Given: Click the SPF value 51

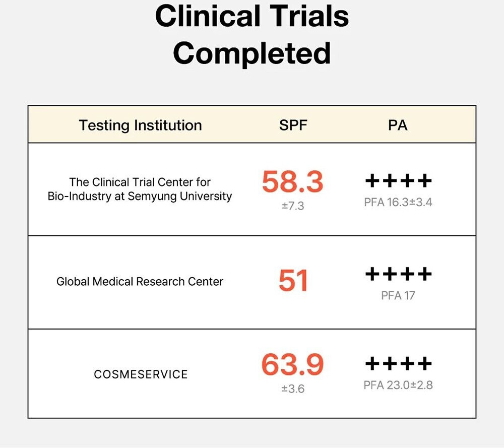Looking at the screenshot, I should point(293,281).
